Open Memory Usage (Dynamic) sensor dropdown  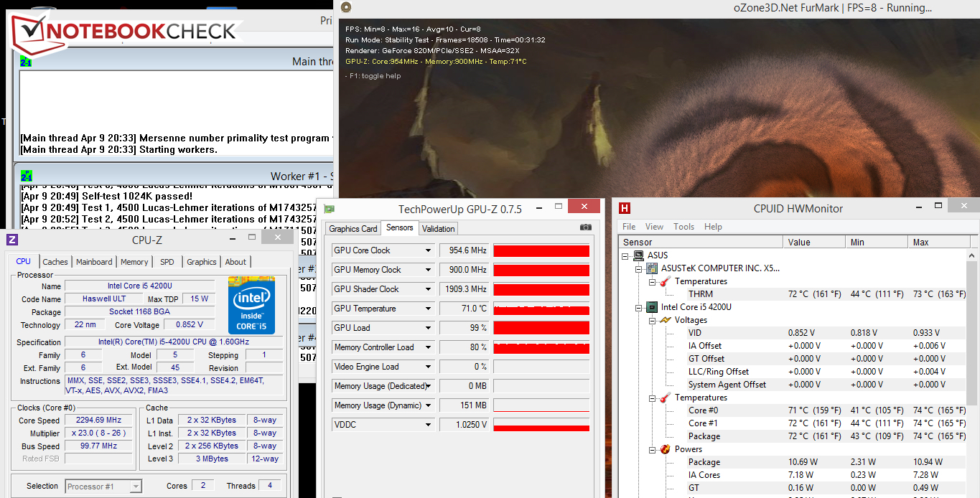click(429, 405)
